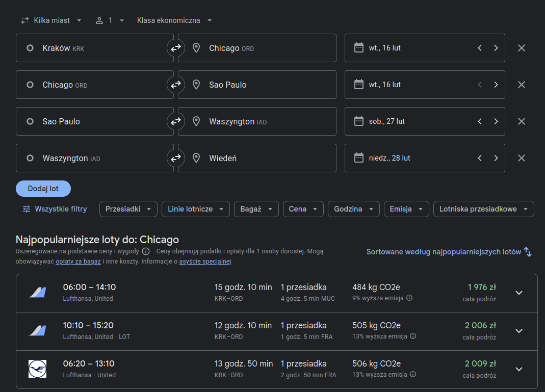The image size is (545, 392).
Task: Open the Cena filter
Action: pyautogui.click(x=303, y=209)
